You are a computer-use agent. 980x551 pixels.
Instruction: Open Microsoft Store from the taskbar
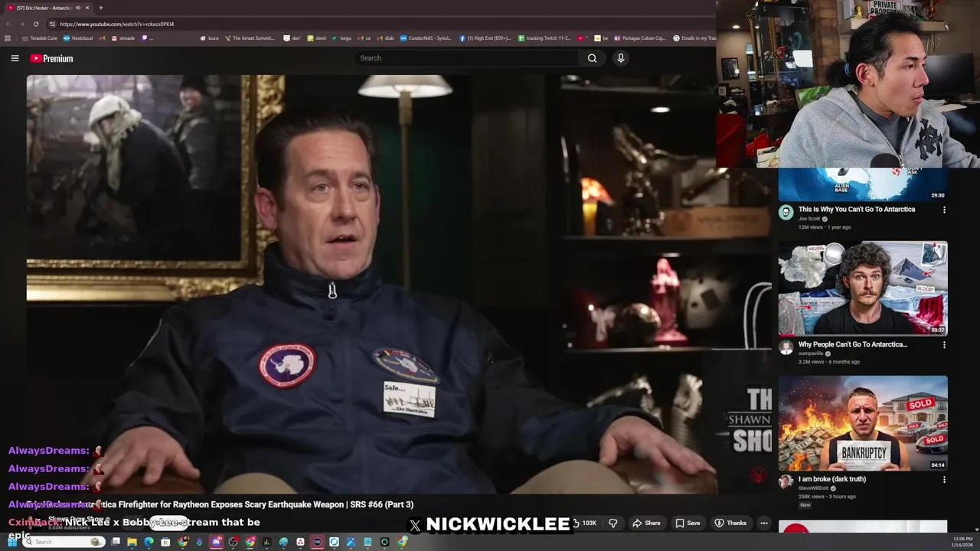coord(165,542)
